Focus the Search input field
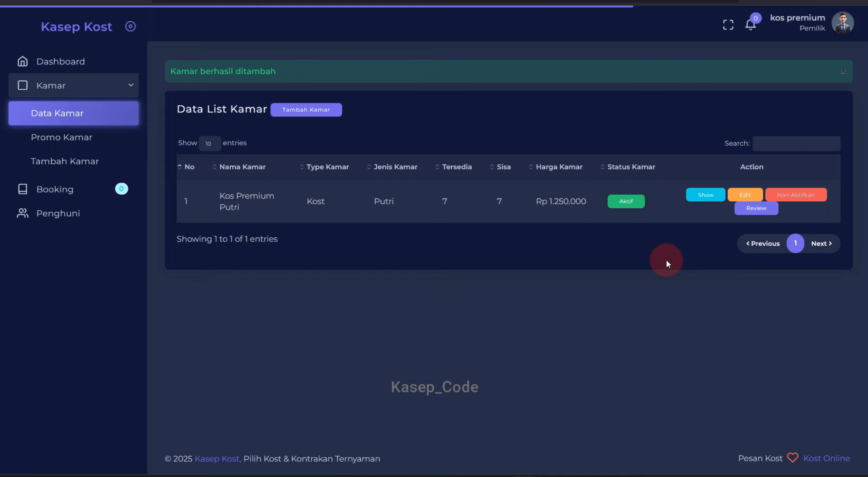868x477 pixels. (x=796, y=143)
